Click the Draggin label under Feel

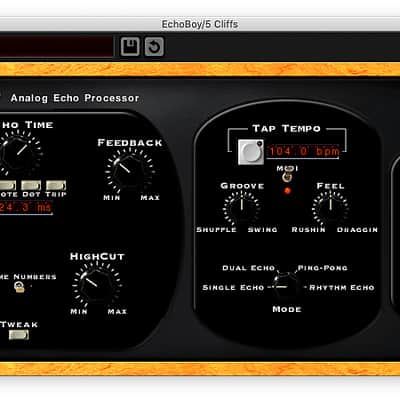[357, 230]
